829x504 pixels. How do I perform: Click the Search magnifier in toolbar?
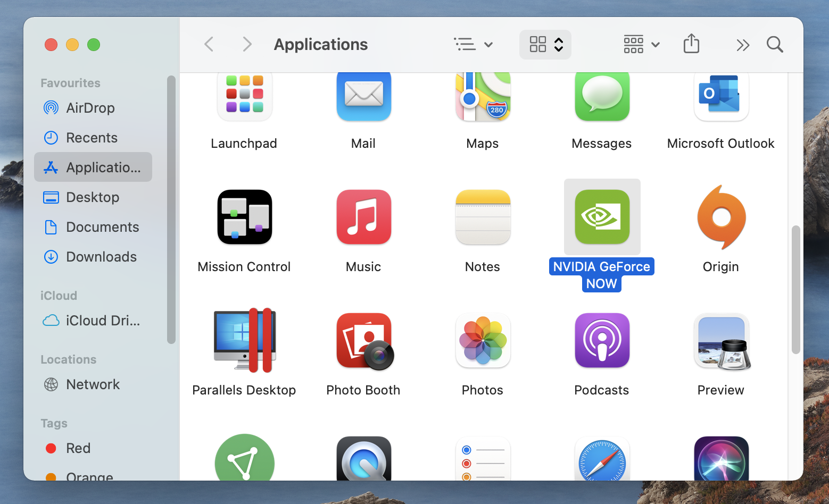click(775, 44)
